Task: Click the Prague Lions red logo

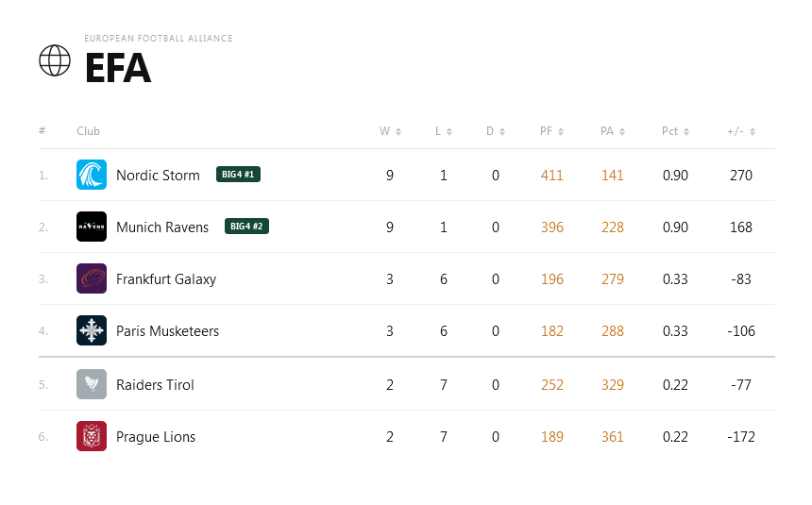Action: click(92, 435)
